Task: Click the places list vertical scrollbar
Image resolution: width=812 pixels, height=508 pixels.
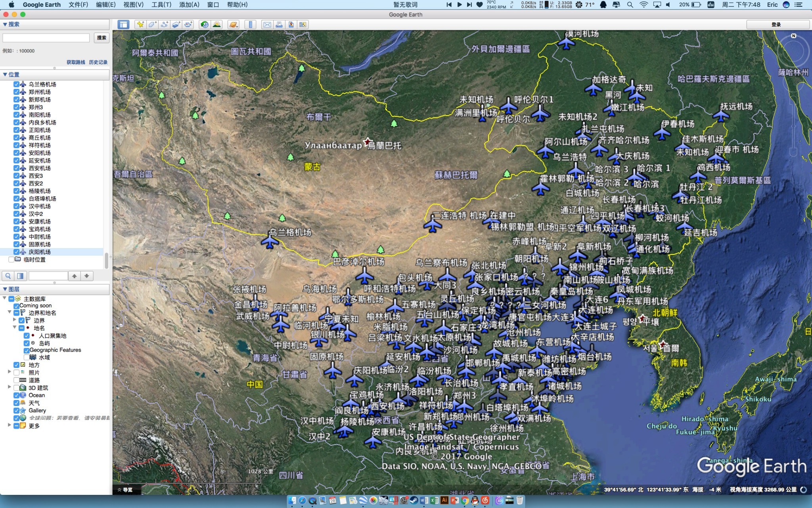Action: 106,261
